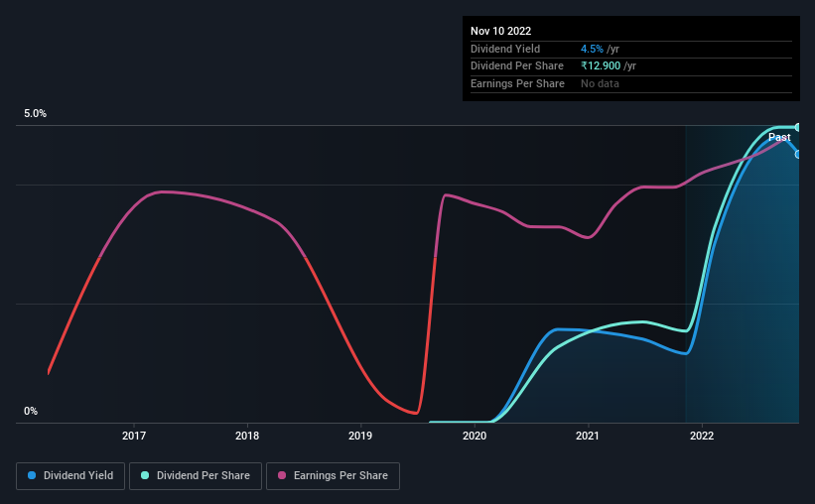
Task: Click the teal Dividend Per Share legend dot
Action: (x=145, y=475)
